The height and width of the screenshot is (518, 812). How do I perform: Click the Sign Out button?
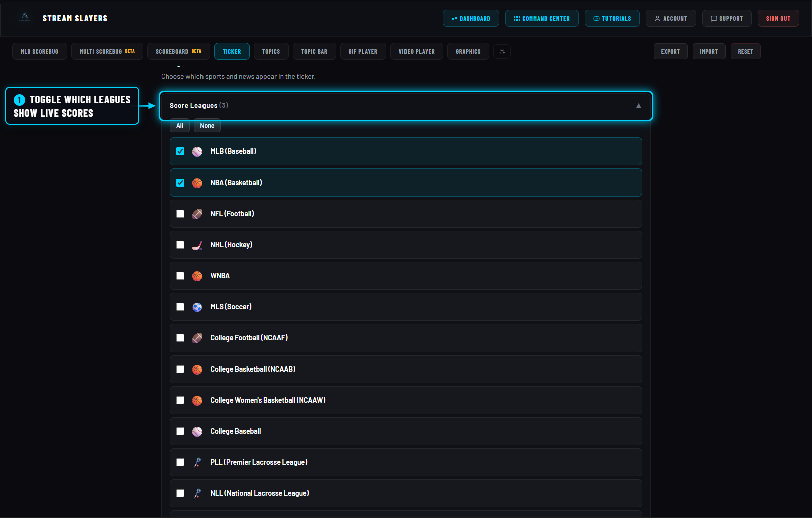point(778,18)
